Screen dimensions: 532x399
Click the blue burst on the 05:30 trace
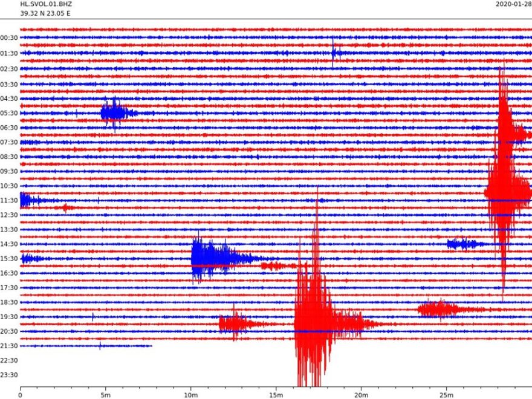tap(114, 112)
